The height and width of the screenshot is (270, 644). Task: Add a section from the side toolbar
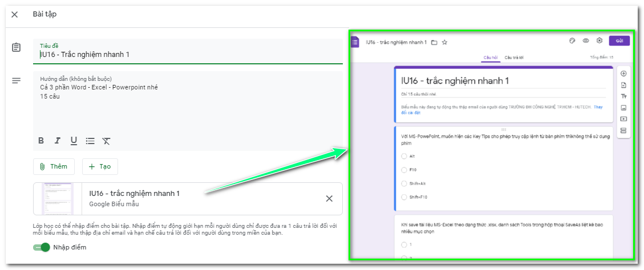623,130
